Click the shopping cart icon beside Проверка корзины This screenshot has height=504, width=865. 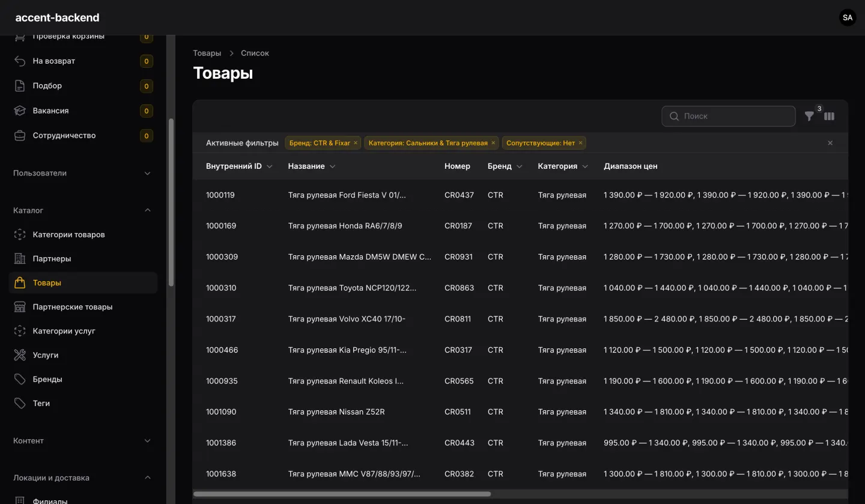20,37
